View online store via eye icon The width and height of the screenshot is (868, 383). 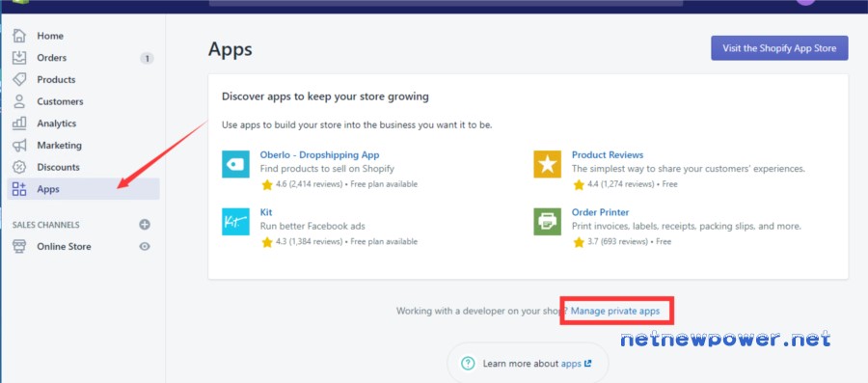click(145, 247)
